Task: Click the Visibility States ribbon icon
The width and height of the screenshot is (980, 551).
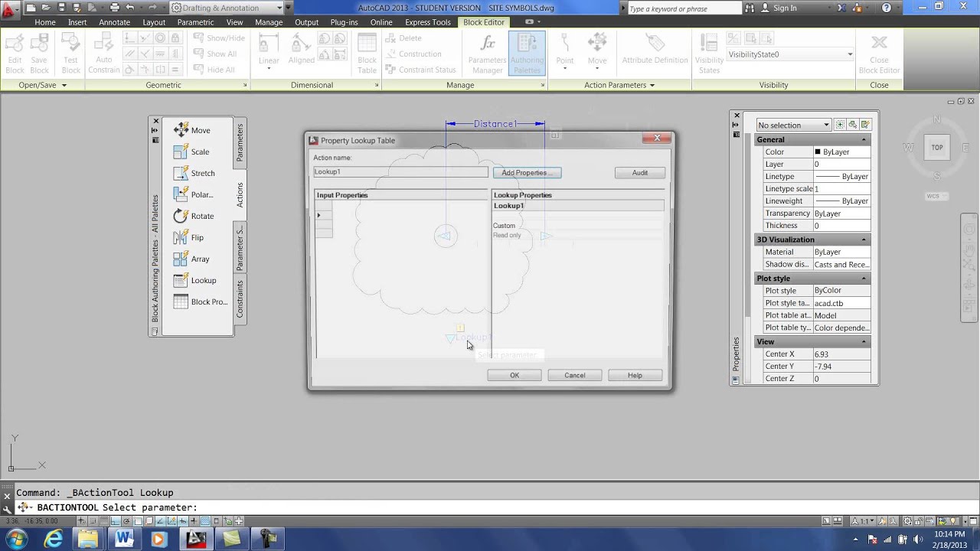Action: pyautogui.click(x=709, y=54)
